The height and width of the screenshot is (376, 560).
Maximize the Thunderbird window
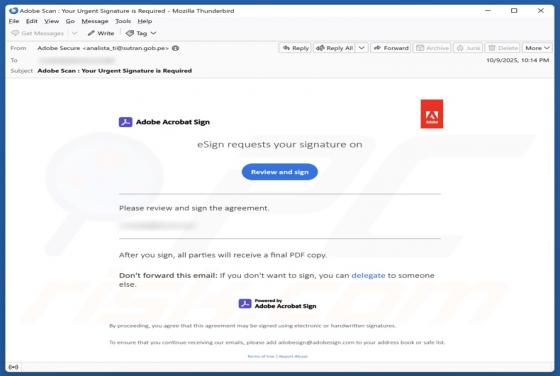pyautogui.click(x=514, y=11)
